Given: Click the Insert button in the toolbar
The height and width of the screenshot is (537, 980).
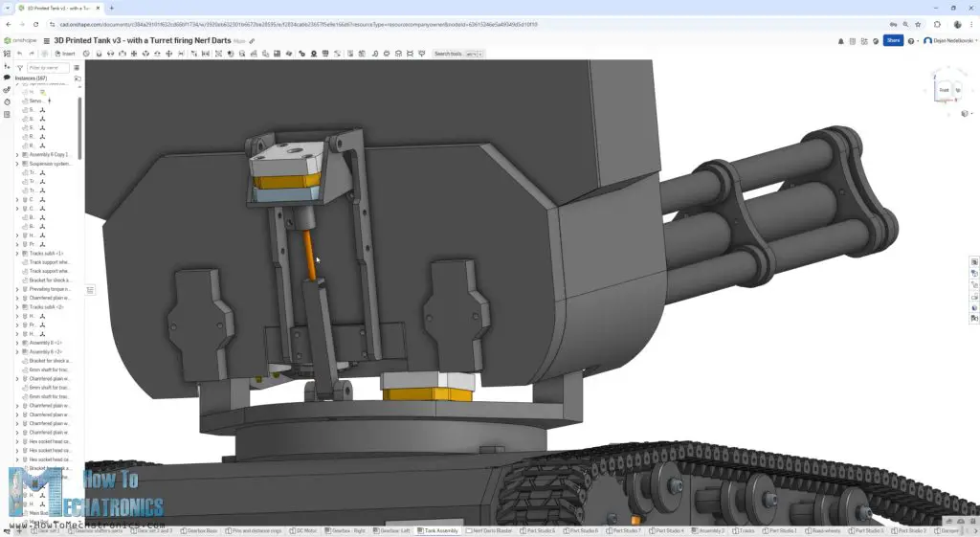Looking at the screenshot, I should (66, 54).
